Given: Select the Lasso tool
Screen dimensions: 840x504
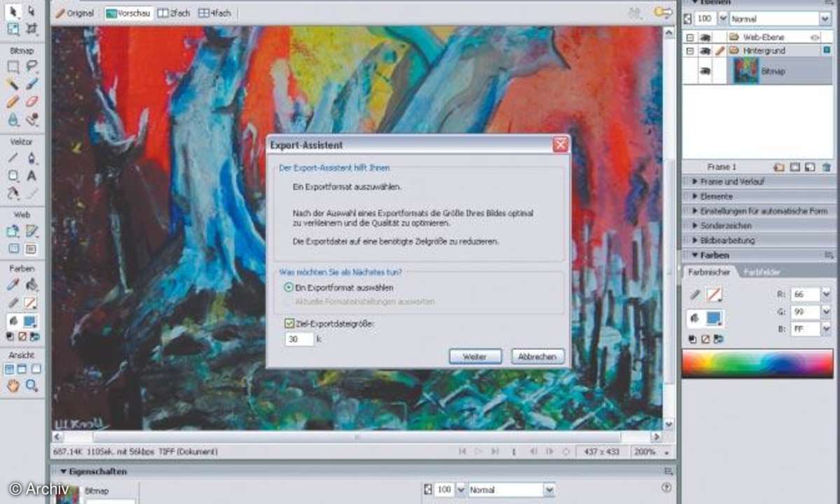Looking at the screenshot, I should [x=32, y=66].
